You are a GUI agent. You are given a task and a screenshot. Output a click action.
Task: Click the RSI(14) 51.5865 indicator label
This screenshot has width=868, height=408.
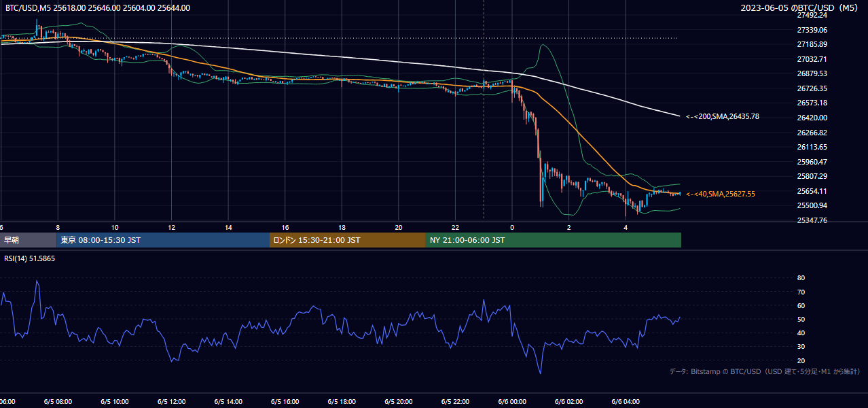pos(30,259)
